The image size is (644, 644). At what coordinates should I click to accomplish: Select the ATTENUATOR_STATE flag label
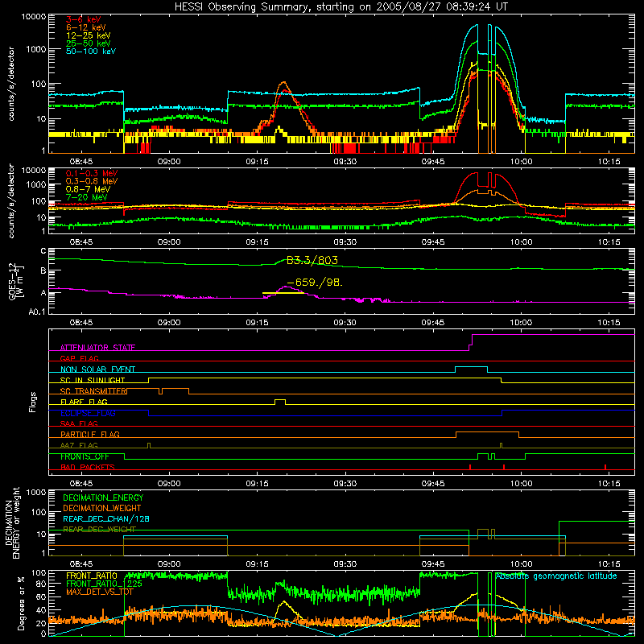[97, 348]
